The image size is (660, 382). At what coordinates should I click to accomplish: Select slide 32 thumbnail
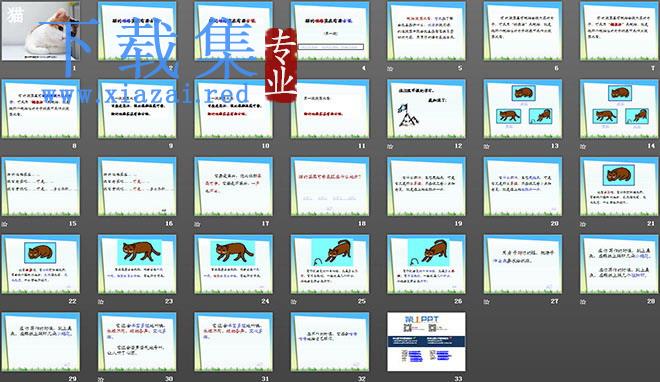click(330, 342)
